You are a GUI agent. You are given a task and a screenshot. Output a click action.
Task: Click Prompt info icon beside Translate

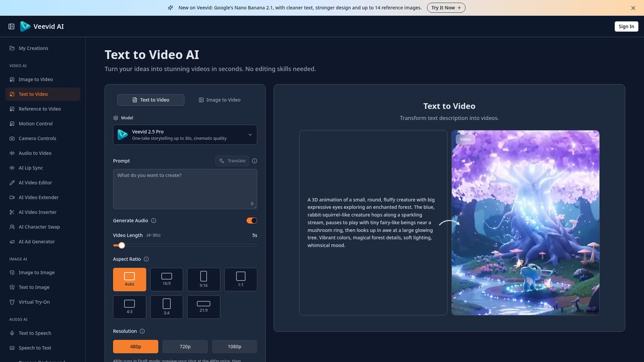click(x=255, y=161)
